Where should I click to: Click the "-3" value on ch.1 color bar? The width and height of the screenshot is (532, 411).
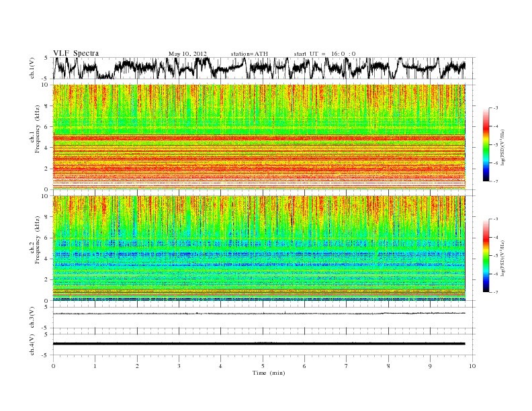point(496,108)
